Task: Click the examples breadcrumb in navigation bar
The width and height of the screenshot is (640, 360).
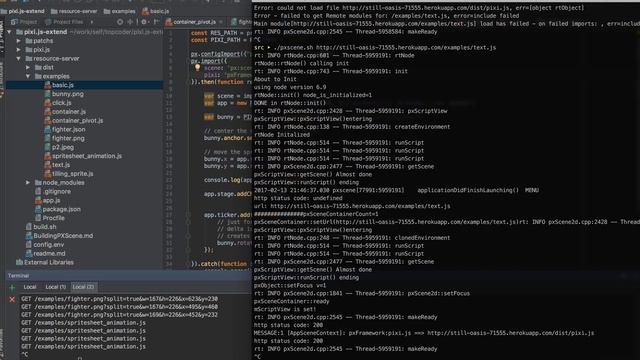Action: coord(119,11)
